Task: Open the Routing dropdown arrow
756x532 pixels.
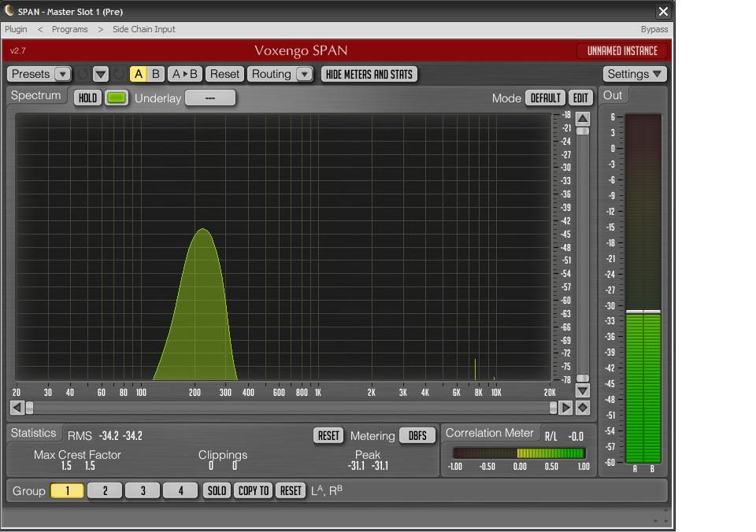Action: coord(304,74)
